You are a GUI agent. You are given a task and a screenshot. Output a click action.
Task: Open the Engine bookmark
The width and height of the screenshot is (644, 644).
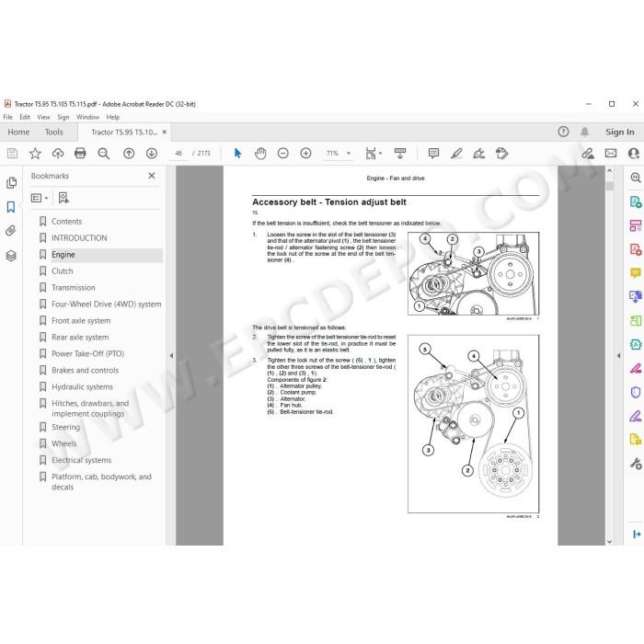coord(63,255)
